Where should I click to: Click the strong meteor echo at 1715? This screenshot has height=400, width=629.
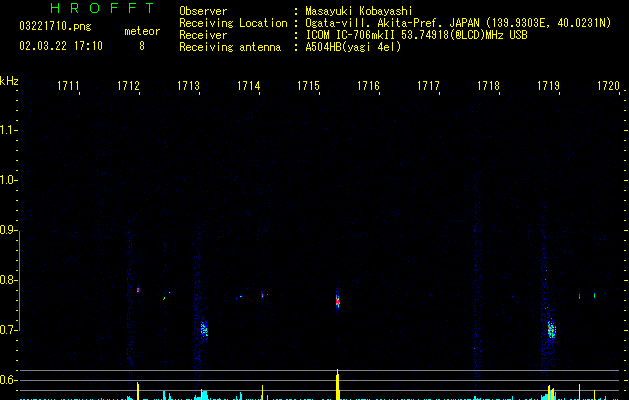point(338,301)
